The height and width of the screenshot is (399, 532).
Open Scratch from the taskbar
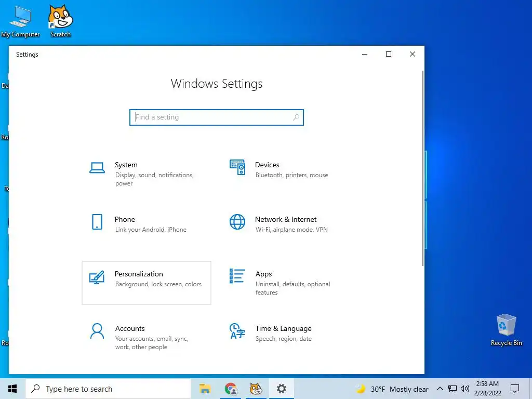[x=256, y=389]
